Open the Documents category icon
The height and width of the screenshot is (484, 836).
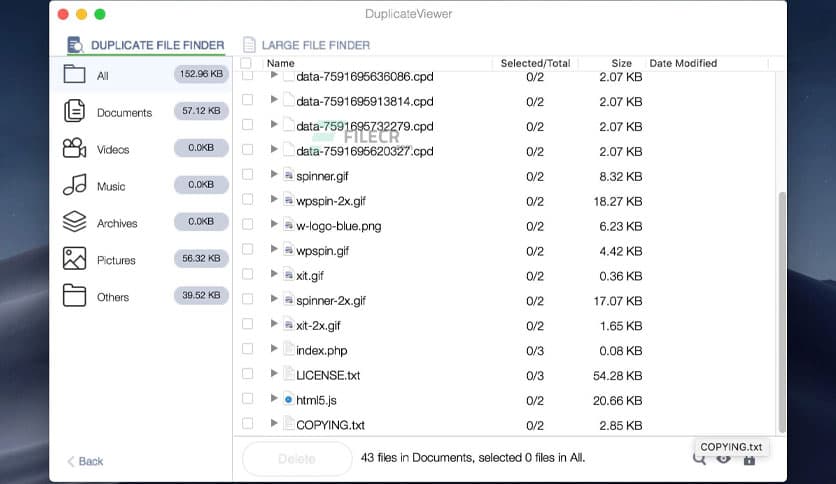point(74,111)
